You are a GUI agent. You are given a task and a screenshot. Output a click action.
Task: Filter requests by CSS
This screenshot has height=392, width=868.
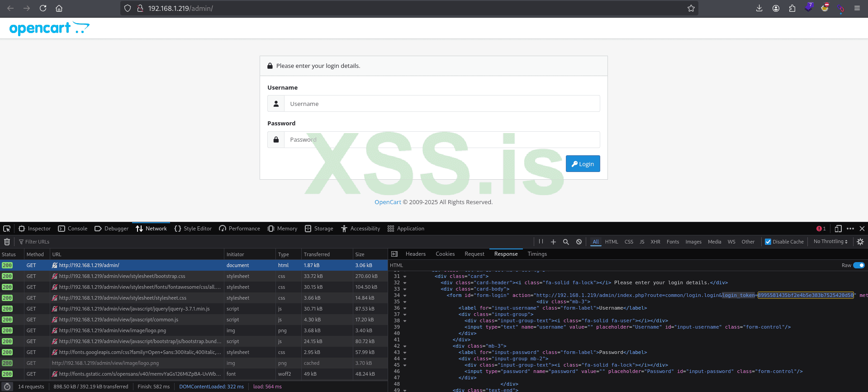(x=629, y=242)
